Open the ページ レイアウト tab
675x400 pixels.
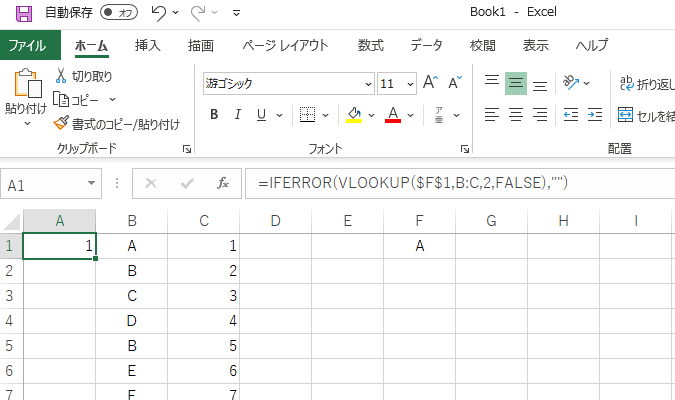tap(285, 45)
